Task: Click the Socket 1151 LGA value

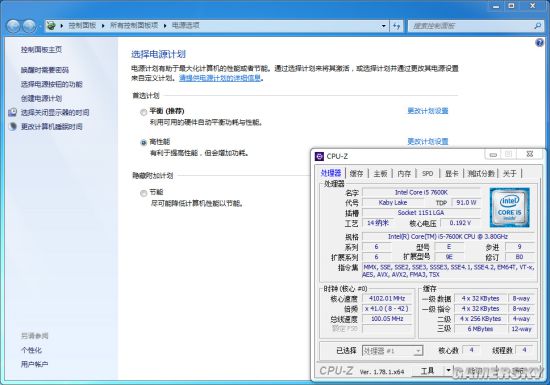Action: click(421, 212)
